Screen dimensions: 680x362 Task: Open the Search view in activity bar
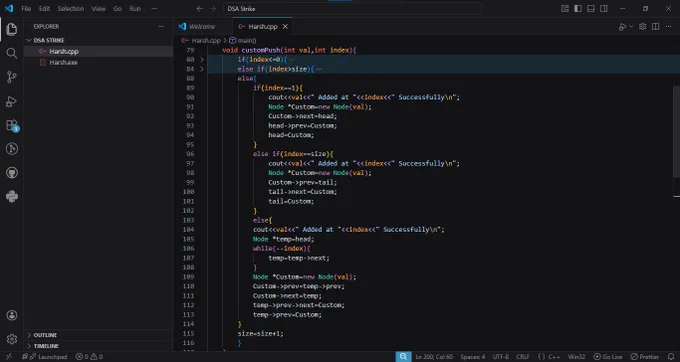(x=12, y=53)
